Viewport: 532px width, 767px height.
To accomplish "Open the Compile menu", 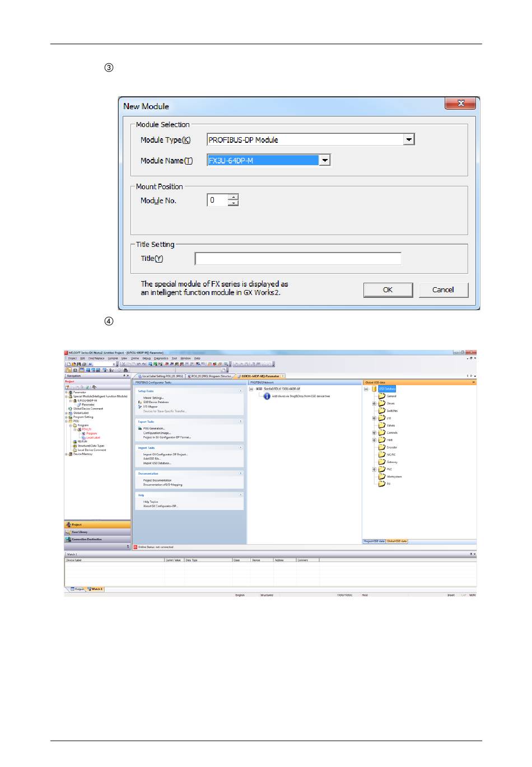I will pyautogui.click(x=113, y=358).
